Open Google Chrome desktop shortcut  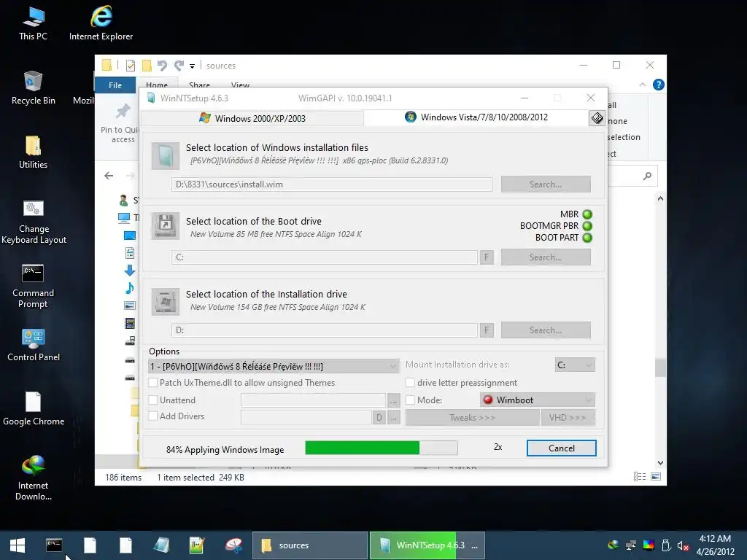click(34, 408)
